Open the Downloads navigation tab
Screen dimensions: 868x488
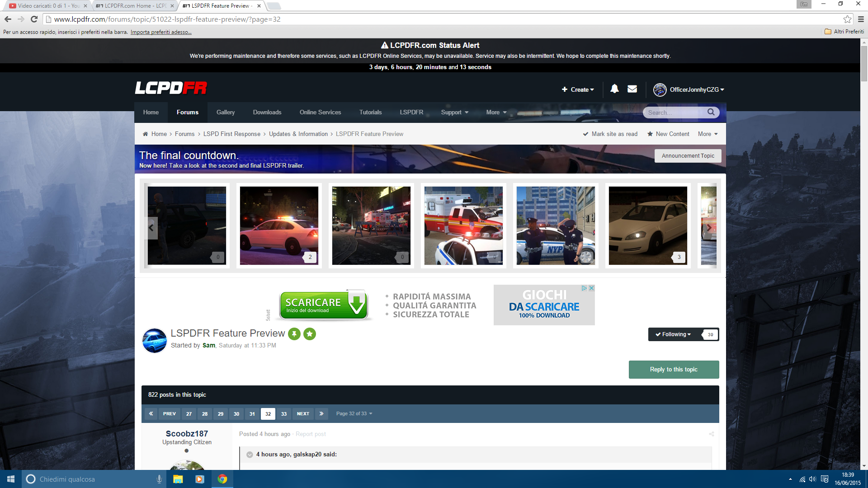click(267, 112)
